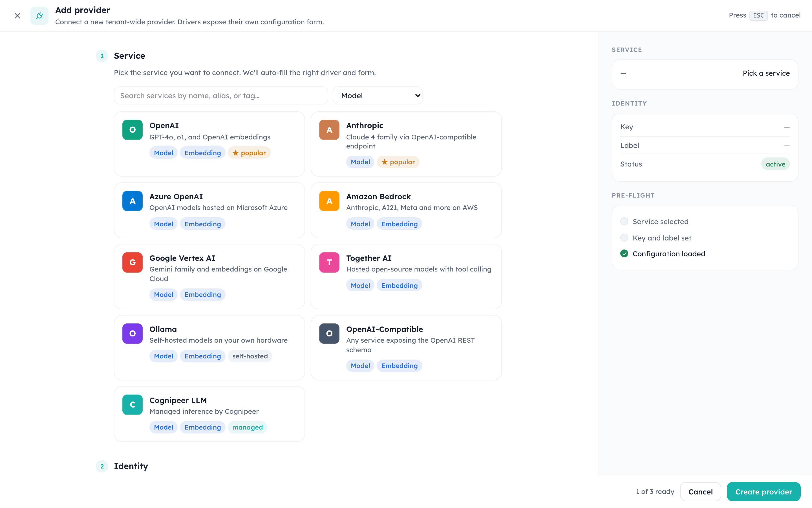The image size is (812, 508).
Task: Click the pink Together AI logo tile
Action: 329,262
